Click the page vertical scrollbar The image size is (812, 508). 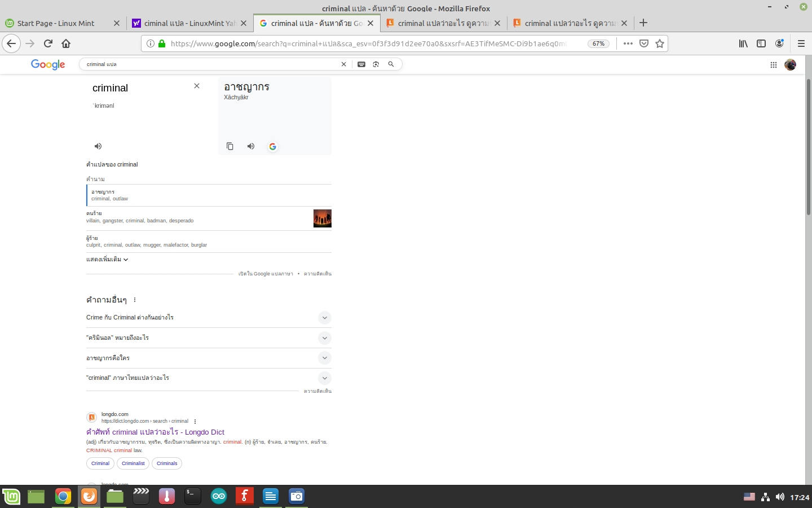point(808,147)
